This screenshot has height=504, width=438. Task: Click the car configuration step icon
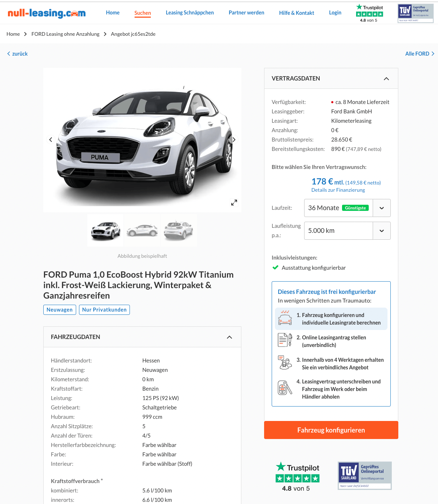point(285,318)
